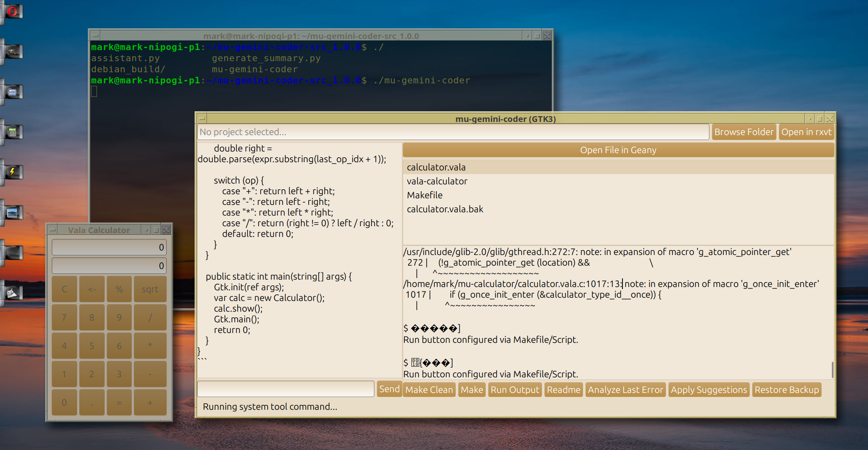The width and height of the screenshot is (868, 450).
Task: Click the equals '=' button in Vala Calculator
Action: pos(119,402)
